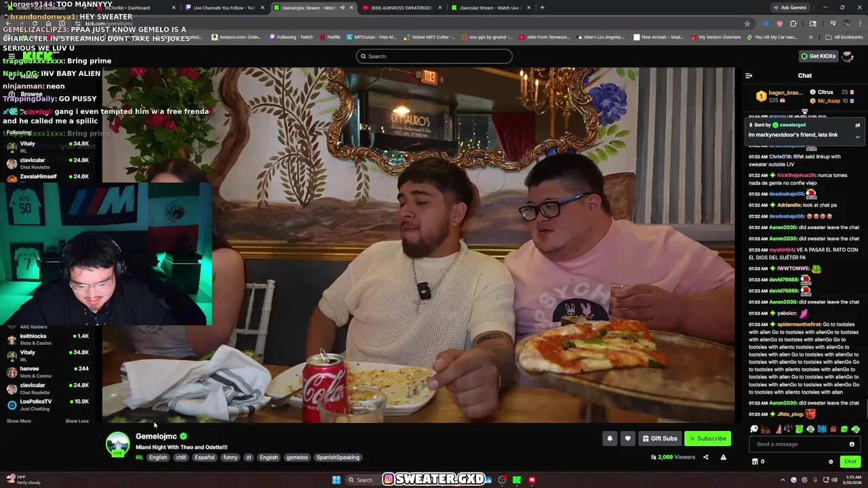Open hanvee channel in sidebar

[x=47, y=372]
